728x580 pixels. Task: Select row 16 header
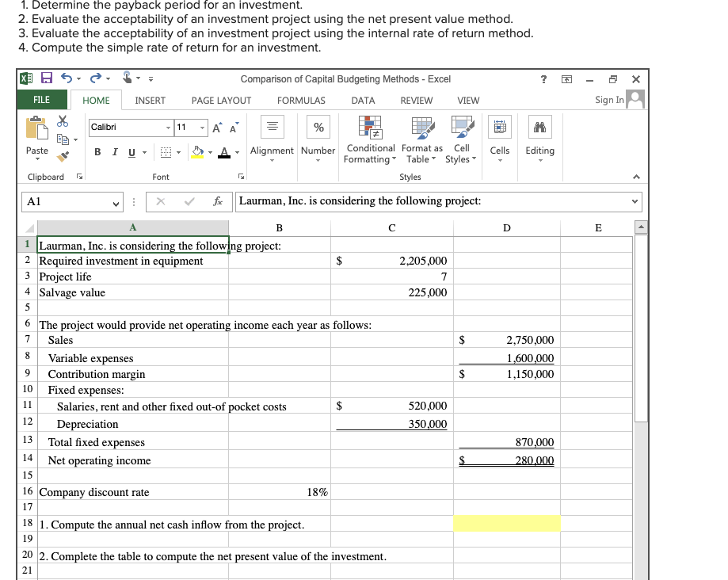[28, 491]
